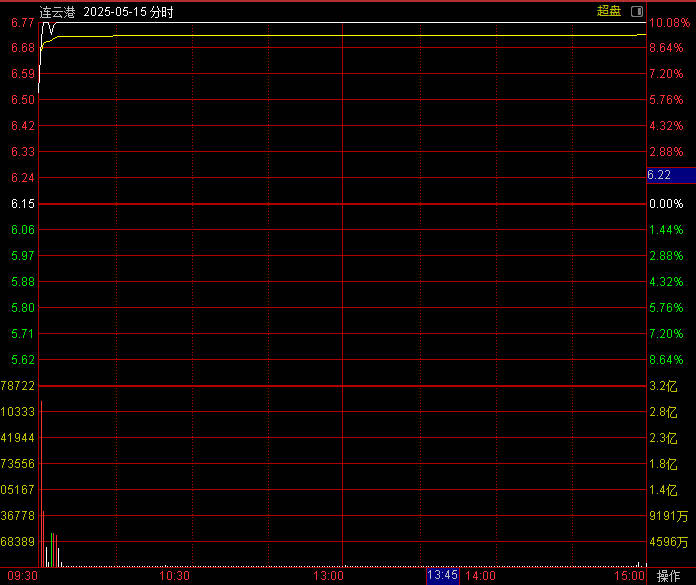696x585 pixels.
Task: Click the 10:30 time axis label
Action: pyautogui.click(x=175, y=576)
